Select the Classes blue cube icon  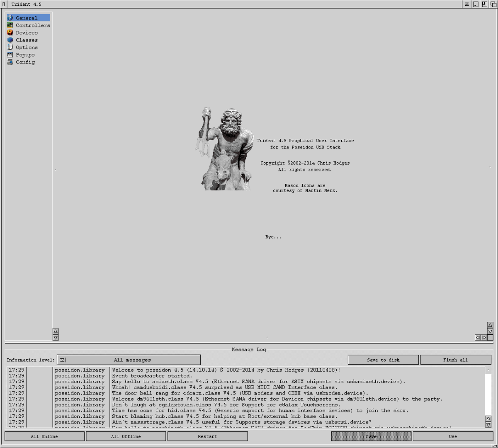10,40
